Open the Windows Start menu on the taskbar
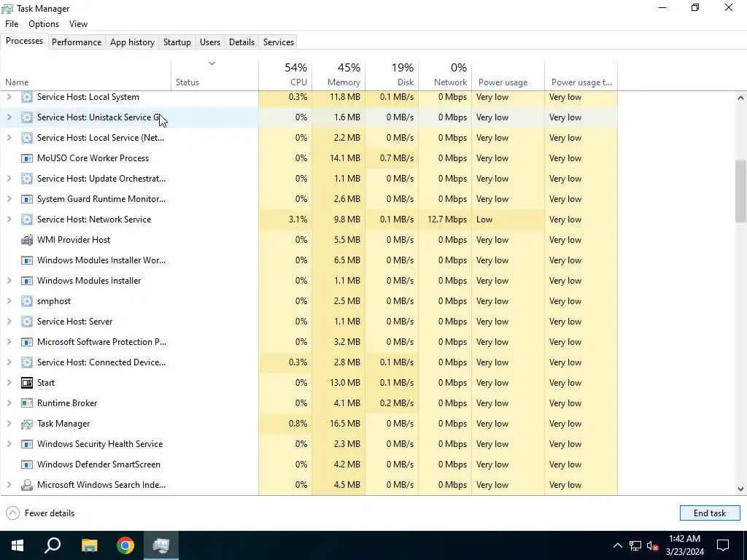 (x=18, y=545)
